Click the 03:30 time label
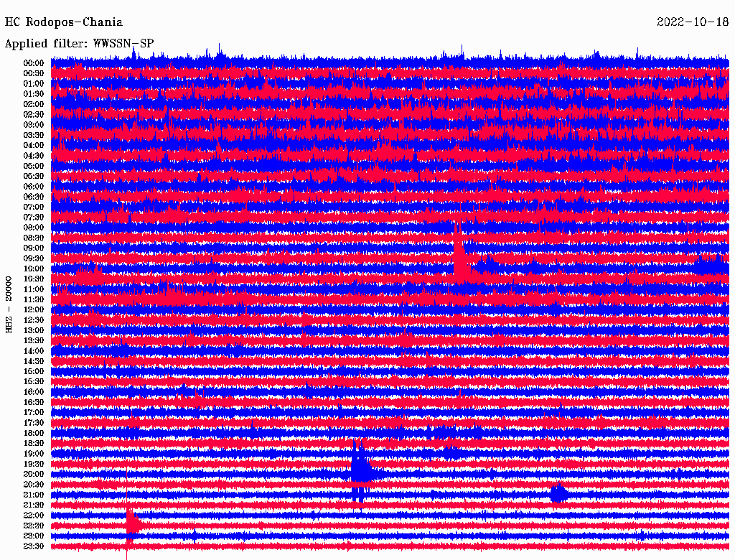Screen dimensions: 735x560 [x=34, y=135]
